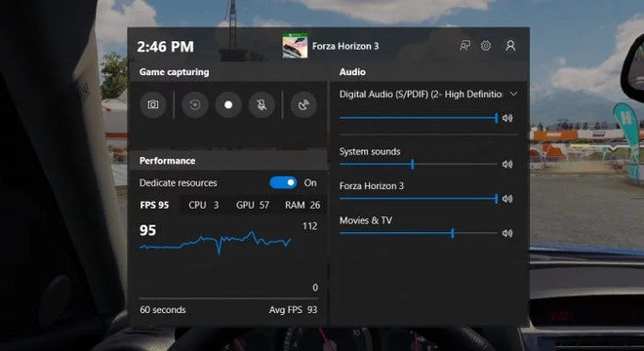Click the Movies & TV label
The width and height of the screenshot is (644, 351).
[366, 220]
